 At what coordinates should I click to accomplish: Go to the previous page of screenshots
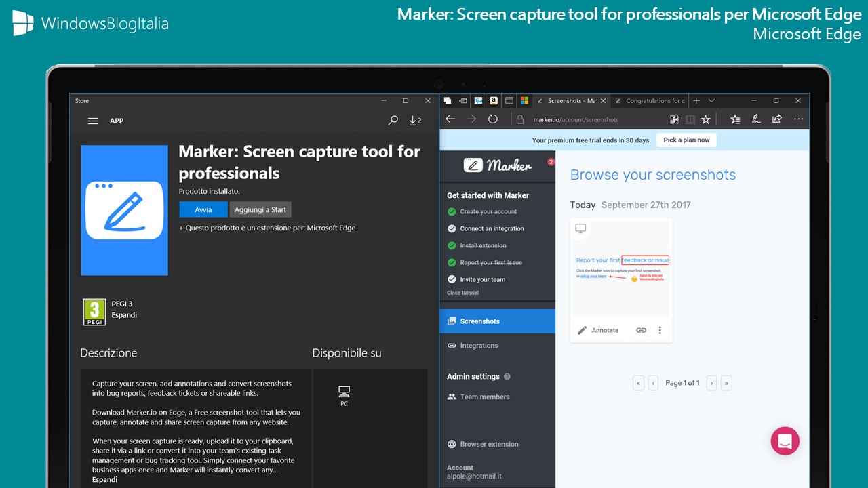tap(653, 383)
